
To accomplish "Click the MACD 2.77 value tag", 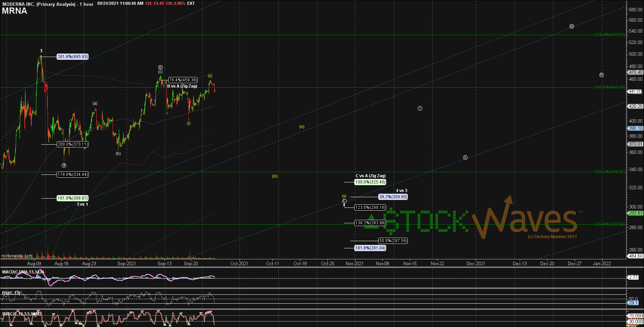I will click(633, 277).
